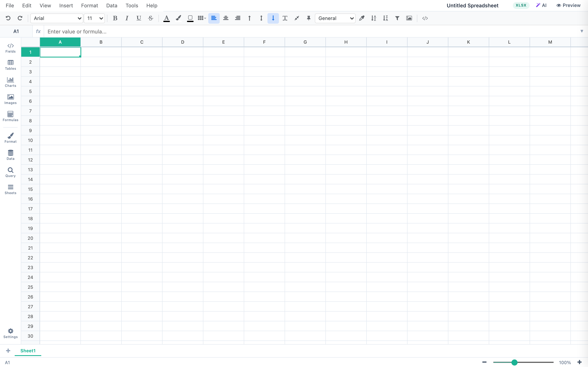Image resolution: width=588 pixels, height=367 pixels.
Task: Switch to the Sheet1 tab
Action: click(28, 350)
